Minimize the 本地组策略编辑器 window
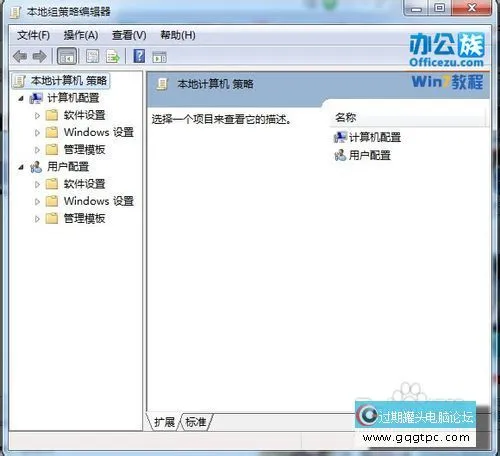The height and width of the screenshot is (456, 500). click(416, 8)
